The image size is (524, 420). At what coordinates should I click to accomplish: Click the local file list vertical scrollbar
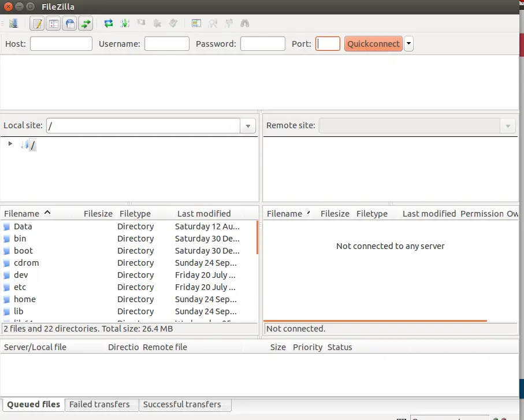coord(257,237)
